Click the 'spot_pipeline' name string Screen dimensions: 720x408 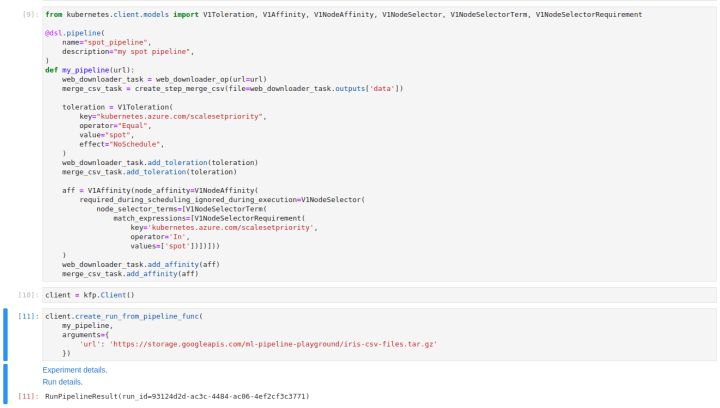point(115,42)
